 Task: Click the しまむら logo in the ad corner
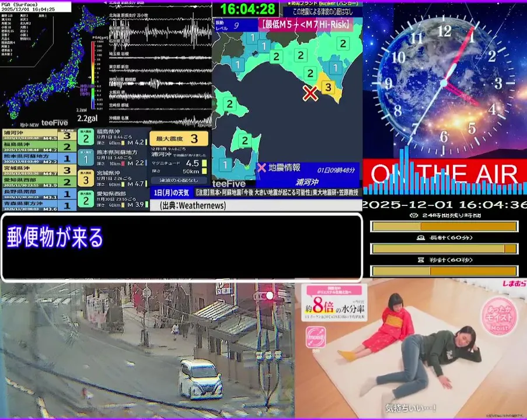[x=514, y=283]
